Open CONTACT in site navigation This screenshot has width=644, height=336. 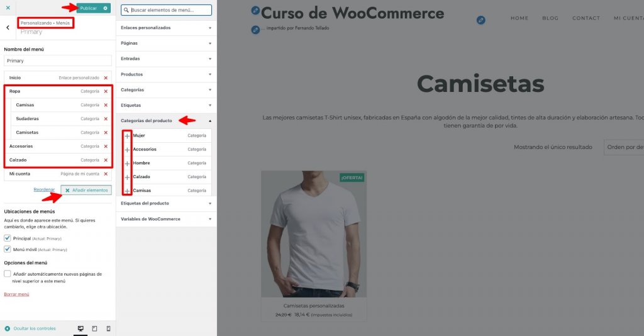coord(586,18)
